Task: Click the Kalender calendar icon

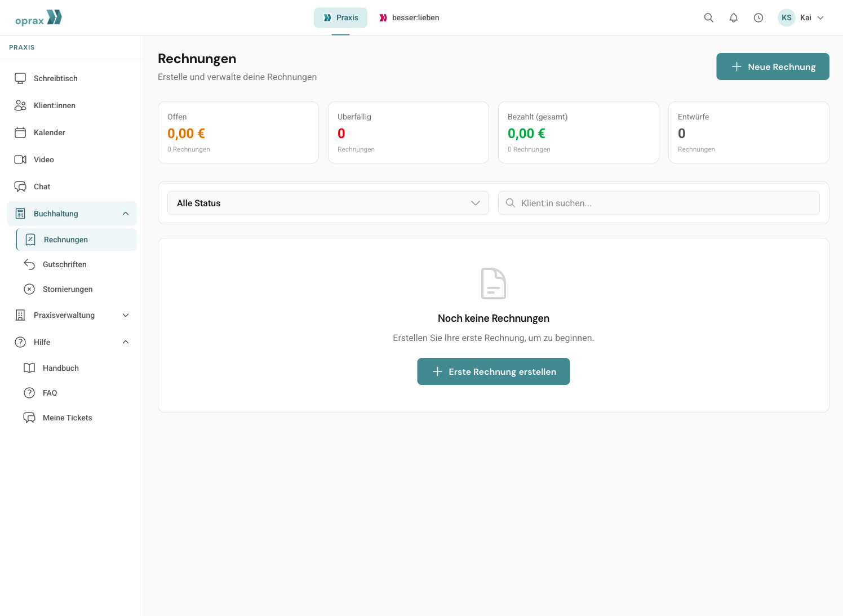Action: coord(20,132)
